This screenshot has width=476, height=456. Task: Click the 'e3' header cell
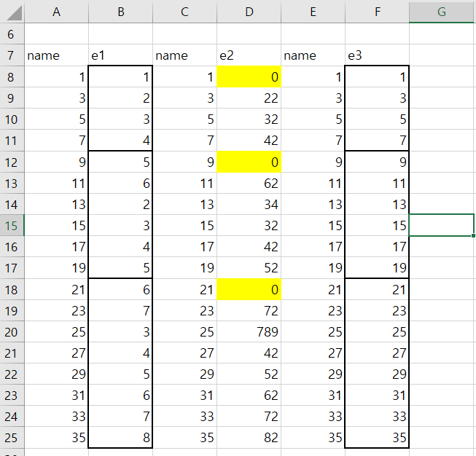(x=377, y=55)
